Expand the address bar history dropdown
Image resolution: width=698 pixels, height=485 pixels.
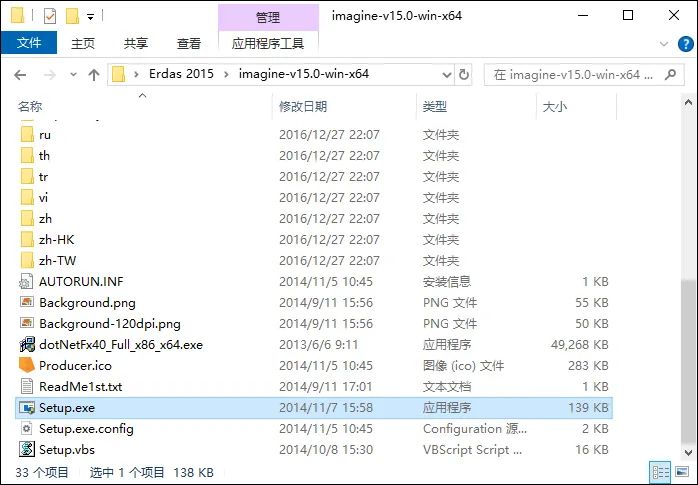coord(446,75)
